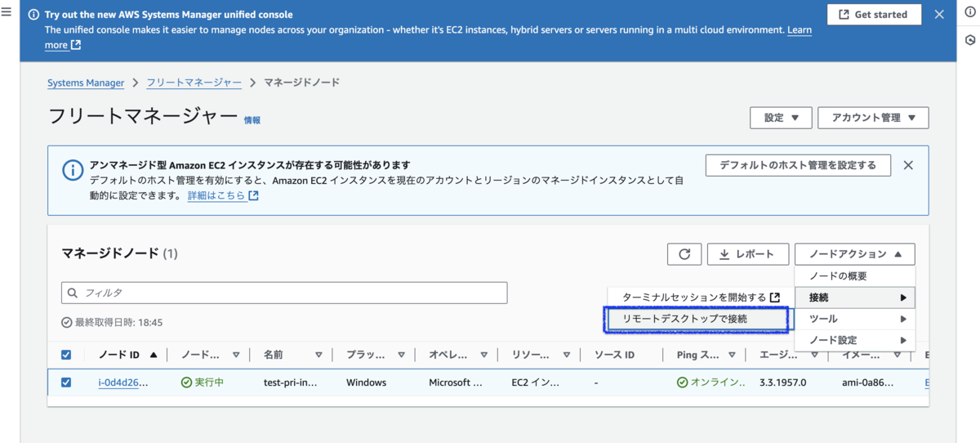Open the 詳細はこちら link
Screen dimensions: 980x443
click(x=223, y=196)
